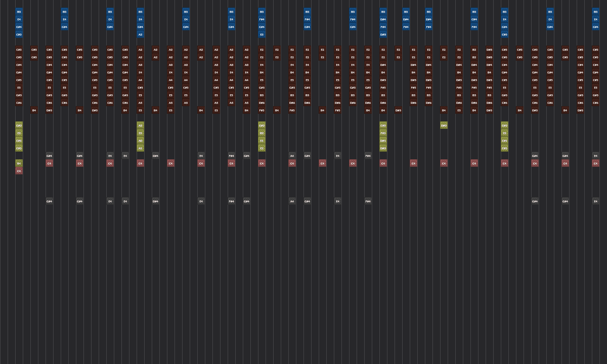Click the yellow D#2 note block
Screen dimensions: 607x364
(383, 148)
